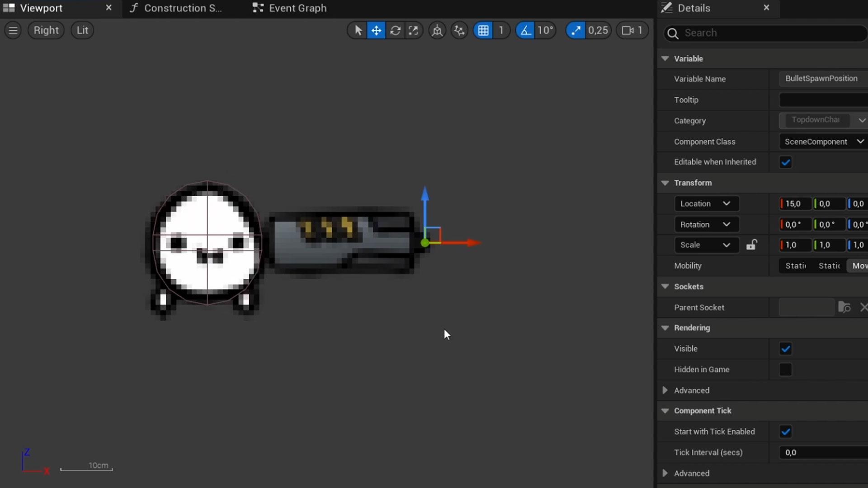Click the Details panel search field
Screen dimensions: 868x488
tap(764, 33)
